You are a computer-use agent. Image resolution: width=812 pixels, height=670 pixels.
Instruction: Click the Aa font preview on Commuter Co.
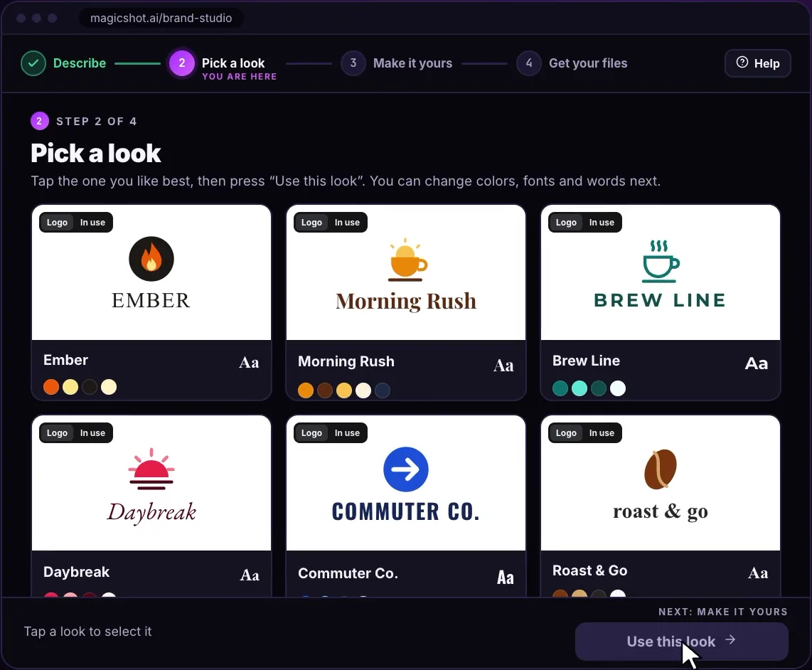coord(506,578)
